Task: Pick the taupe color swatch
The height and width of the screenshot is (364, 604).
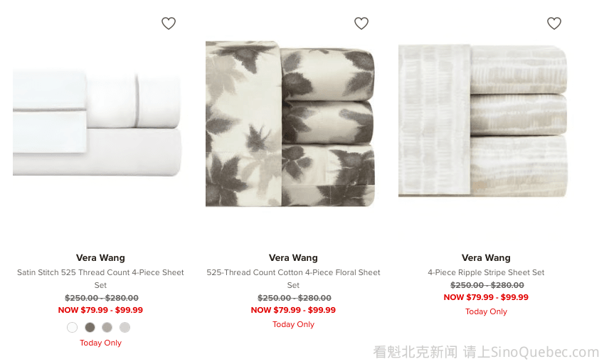Action: 107,328
